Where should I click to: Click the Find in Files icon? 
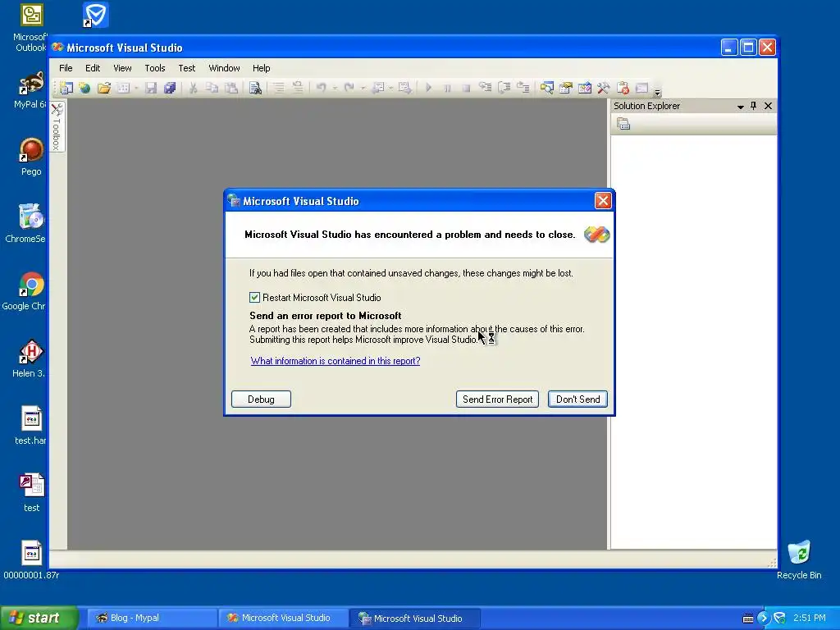pos(255,88)
